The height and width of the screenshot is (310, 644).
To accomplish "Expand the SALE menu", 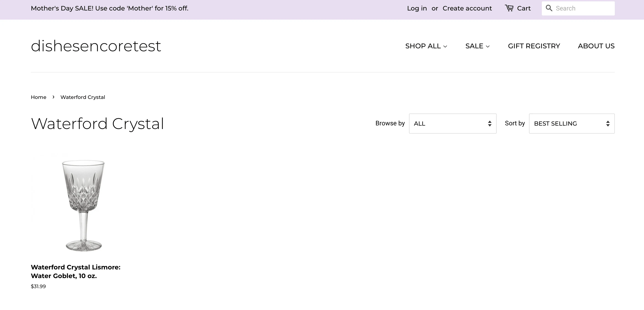I will click(477, 46).
